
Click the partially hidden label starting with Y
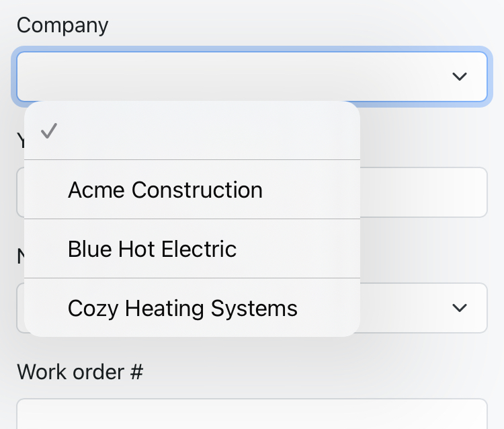[x=20, y=141]
